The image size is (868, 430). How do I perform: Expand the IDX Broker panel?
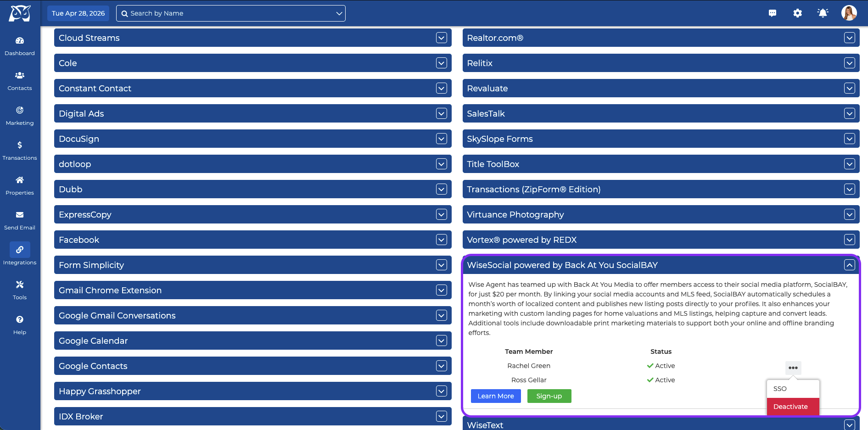[x=442, y=416]
